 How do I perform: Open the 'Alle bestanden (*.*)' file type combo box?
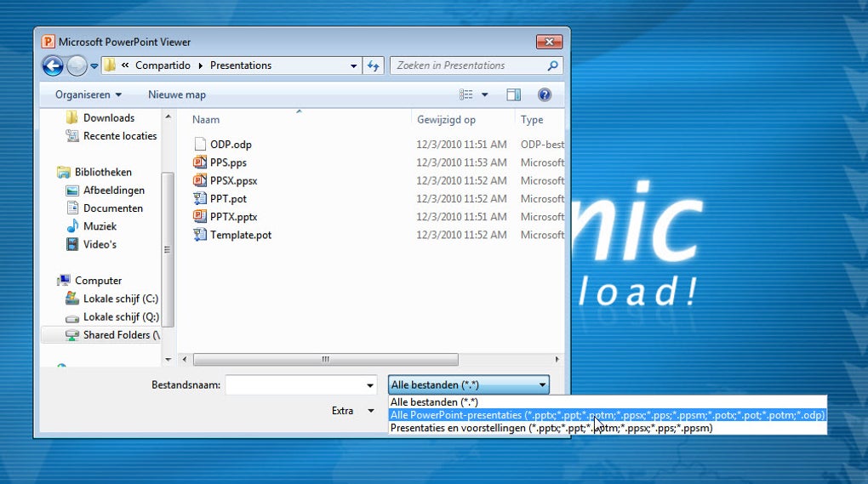[469, 385]
